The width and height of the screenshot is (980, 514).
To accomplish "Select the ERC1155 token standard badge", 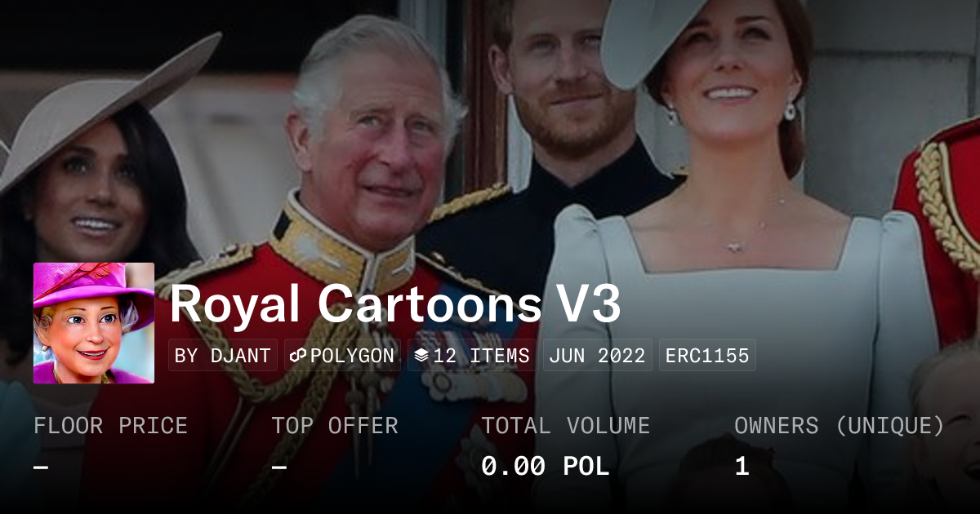I will (x=707, y=356).
